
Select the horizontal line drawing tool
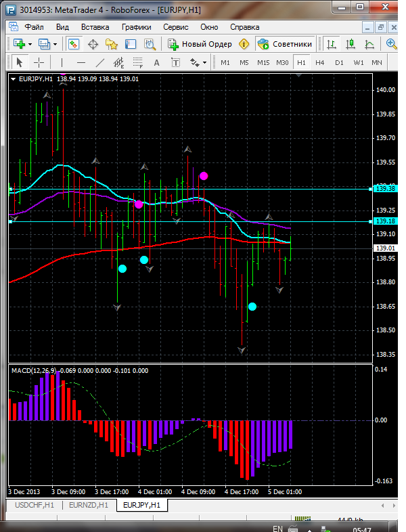point(81,62)
